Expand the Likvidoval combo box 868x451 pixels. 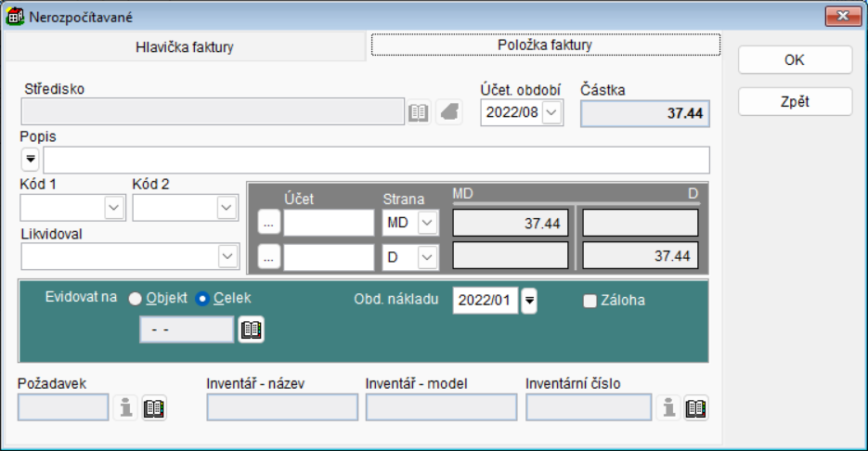(x=227, y=256)
